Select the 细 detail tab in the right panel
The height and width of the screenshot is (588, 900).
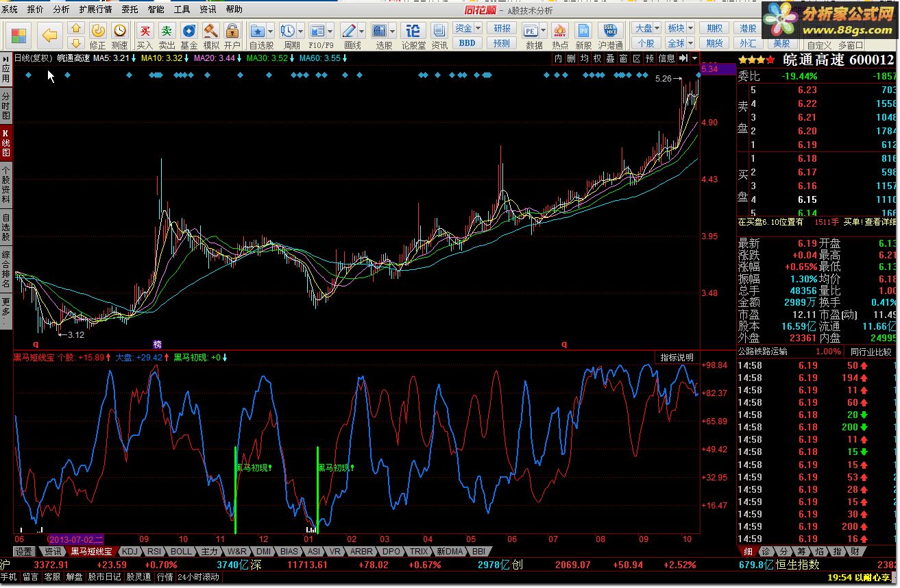coord(749,551)
